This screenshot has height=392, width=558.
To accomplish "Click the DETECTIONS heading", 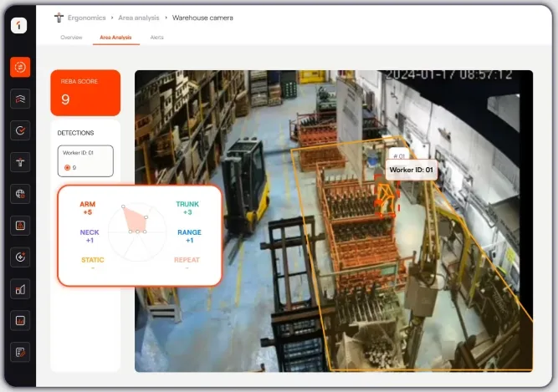I will point(75,133).
